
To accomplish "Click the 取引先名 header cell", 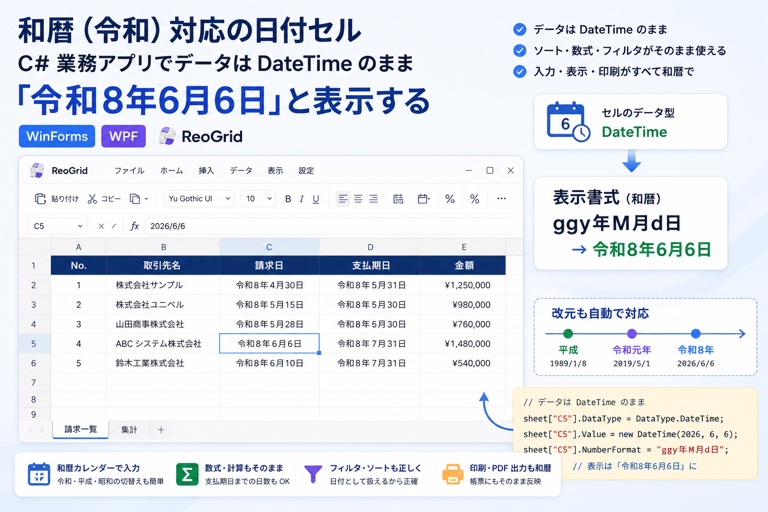I will click(163, 265).
